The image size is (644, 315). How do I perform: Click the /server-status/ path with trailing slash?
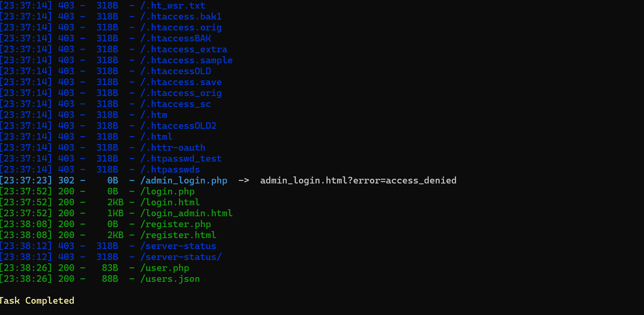pos(181,257)
